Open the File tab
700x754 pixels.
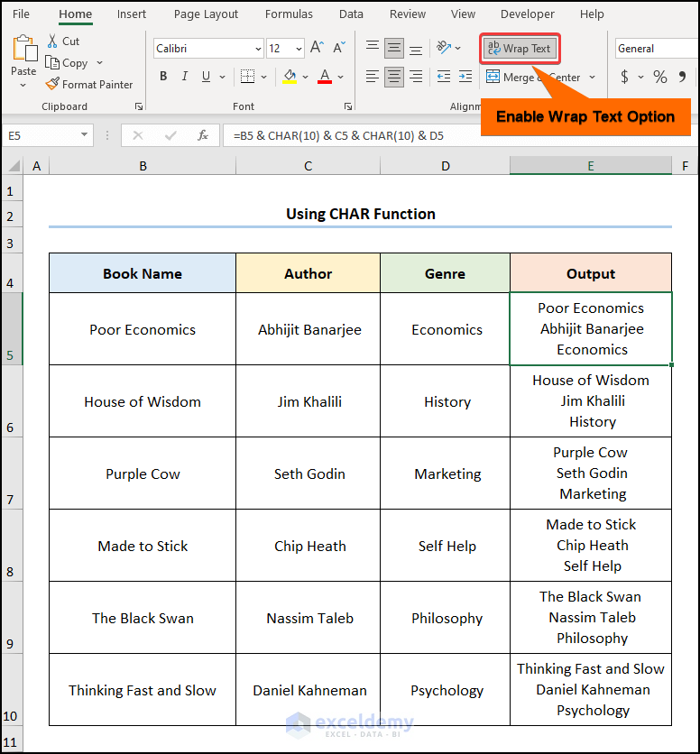click(x=21, y=14)
